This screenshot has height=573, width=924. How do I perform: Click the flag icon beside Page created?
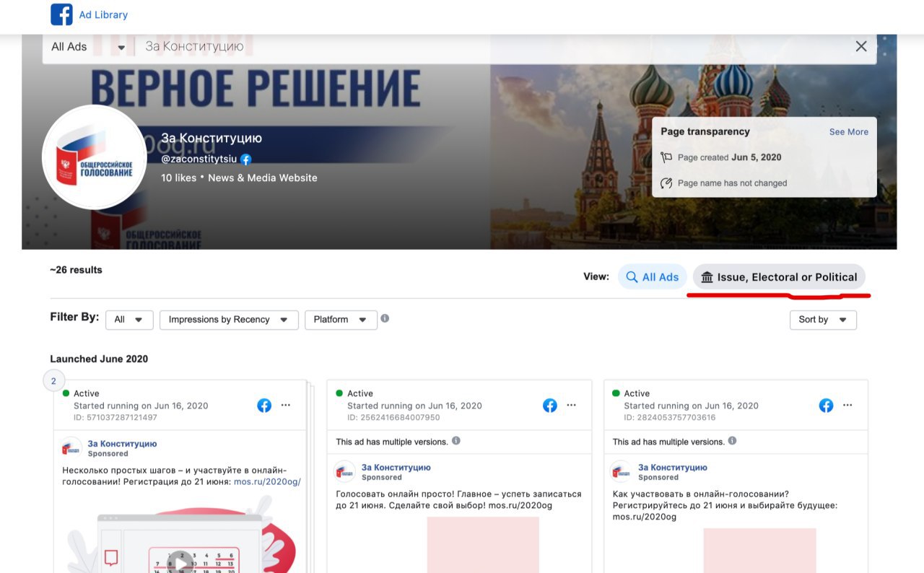coord(666,157)
